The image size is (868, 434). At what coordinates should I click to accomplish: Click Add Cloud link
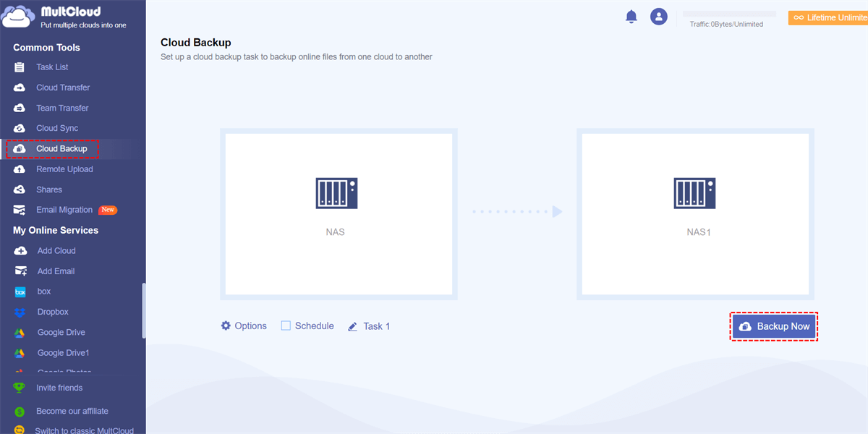pos(56,251)
